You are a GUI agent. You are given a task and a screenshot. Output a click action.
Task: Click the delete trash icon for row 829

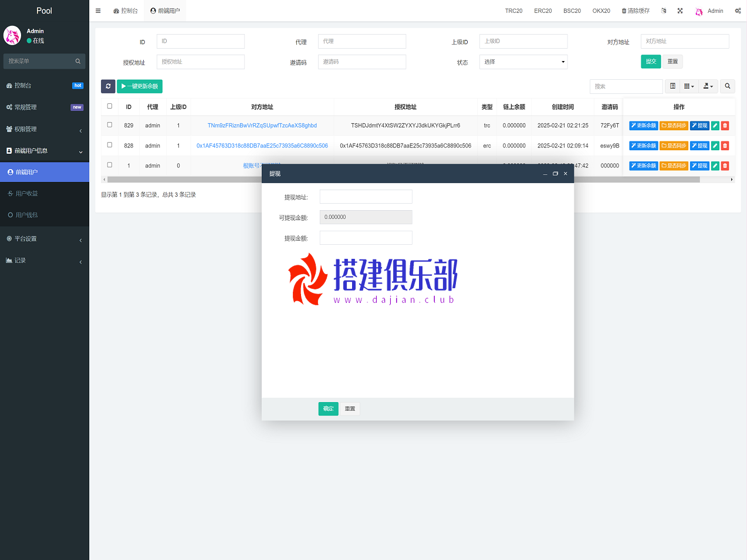(725, 126)
